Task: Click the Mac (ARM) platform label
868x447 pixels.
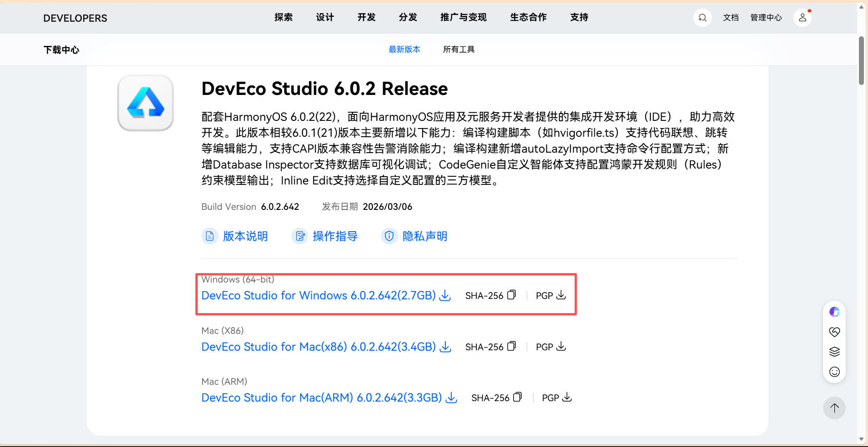Action: coord(224,382)
